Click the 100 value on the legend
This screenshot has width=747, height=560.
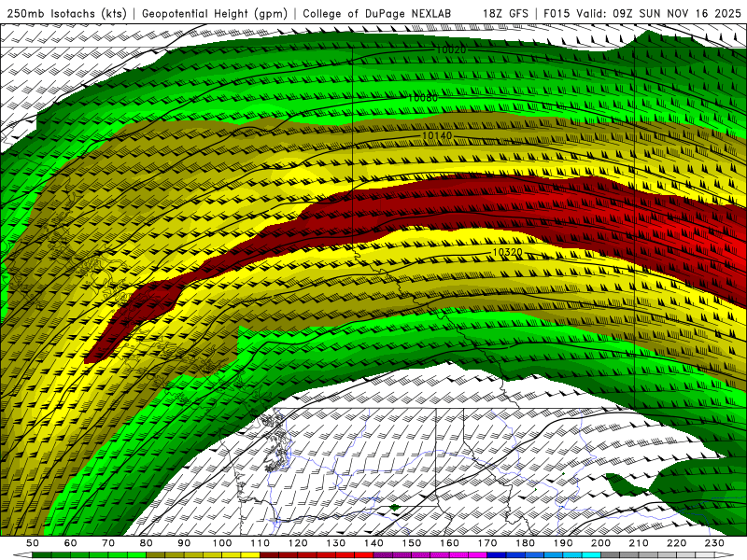coord(222,543)
